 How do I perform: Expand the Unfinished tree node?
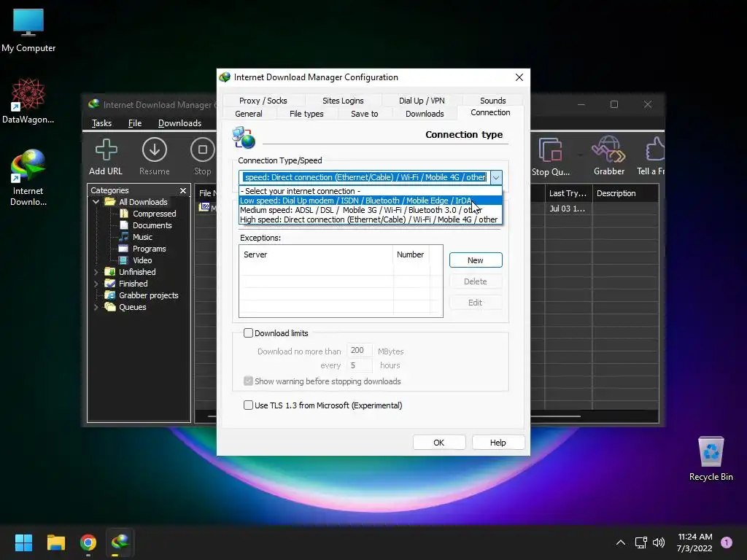point(96,272)
